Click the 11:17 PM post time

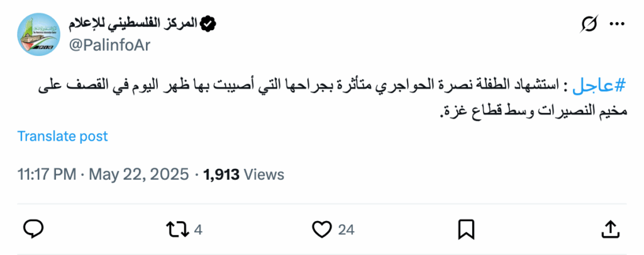tap(47, 174)
